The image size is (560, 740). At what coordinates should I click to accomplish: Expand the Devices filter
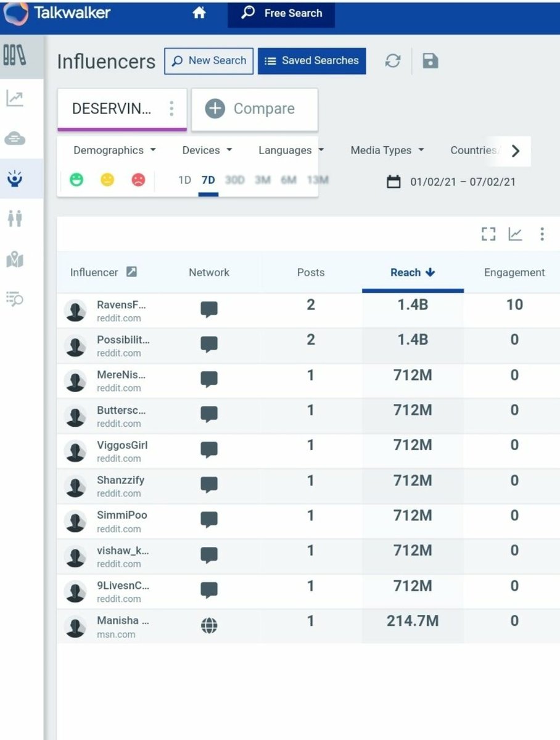[207, 150]
